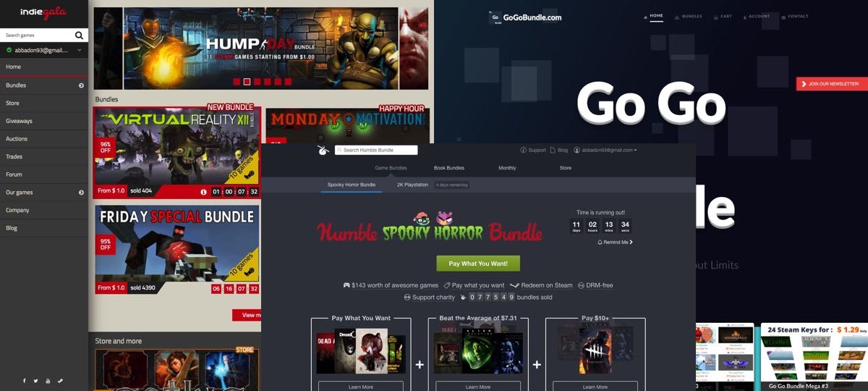Expand Bundles arrow in IndieGala sidebar
This screenshot has width=868, height=391.
pos(81,85)
